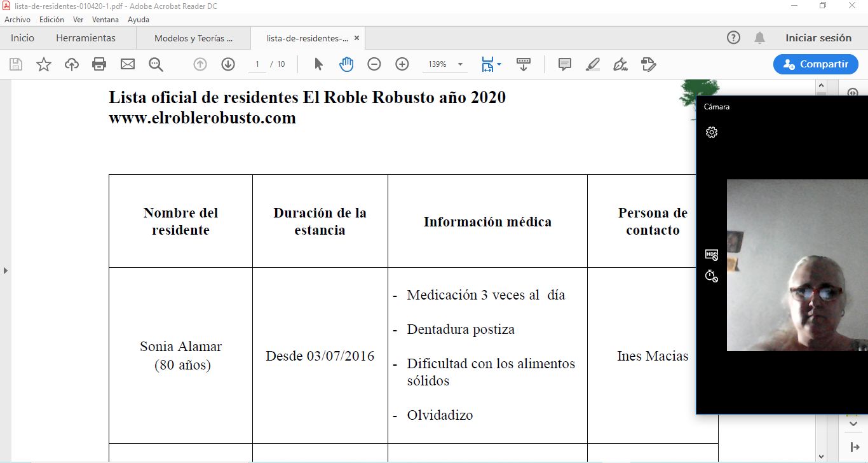Switch to Inicio tab
Image resolution: width=868 pixels, height=463 pixels.
point(23,38)
